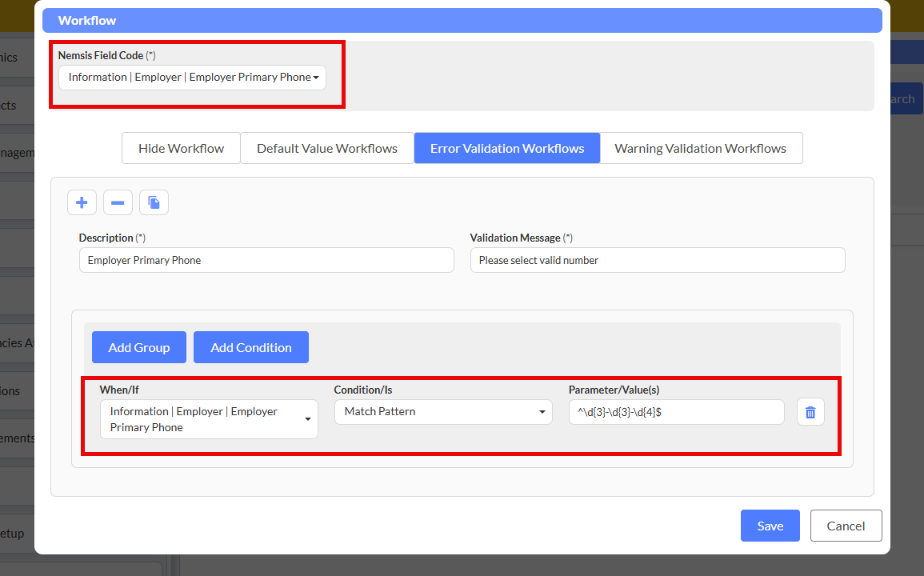Save the workflow
Image resolution: width=924 pixels, height=576 pixels.
click(770, 526)
